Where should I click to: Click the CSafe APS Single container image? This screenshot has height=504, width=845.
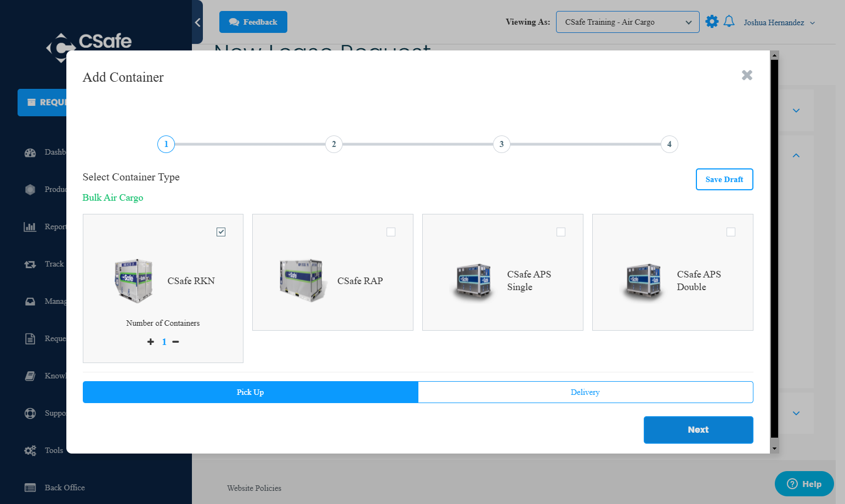[474, 281]
